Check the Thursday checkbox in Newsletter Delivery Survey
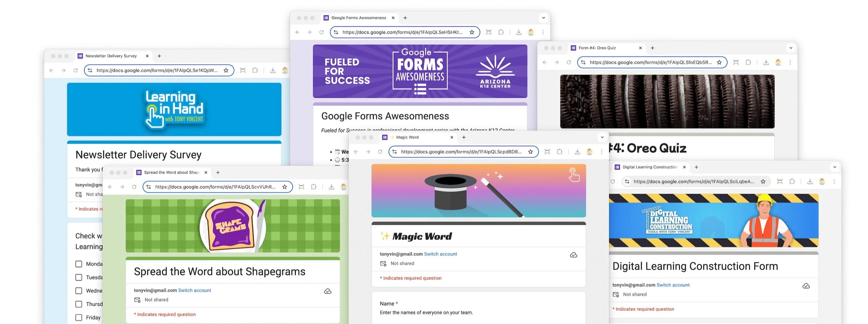The height and width of the screenshot is (324, 868). 79,304
